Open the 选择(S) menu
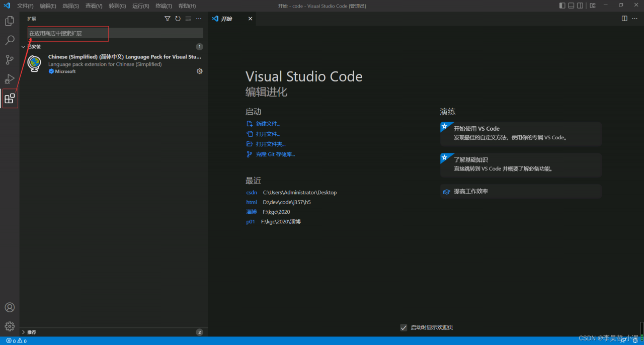Image resolution: width=644 pixels, height=345 pixels. [71, 6]
